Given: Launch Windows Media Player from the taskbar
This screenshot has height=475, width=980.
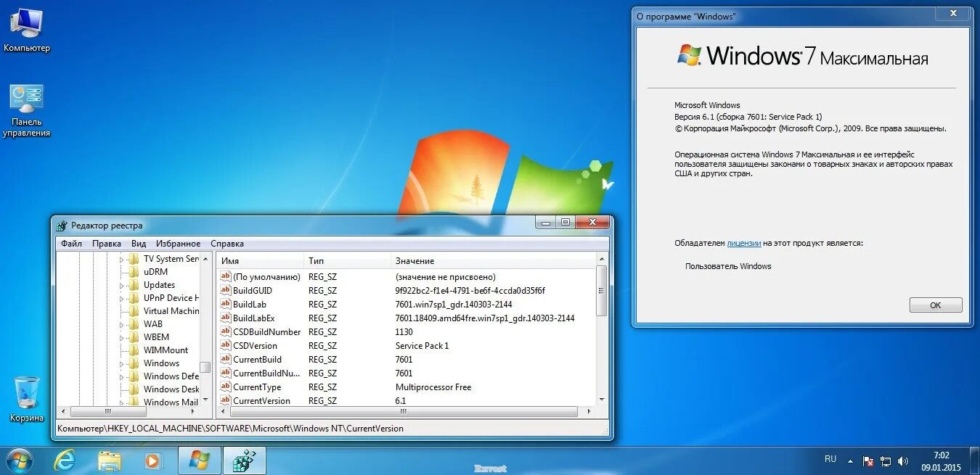Looking at the screenshot, I should point(153,460).
